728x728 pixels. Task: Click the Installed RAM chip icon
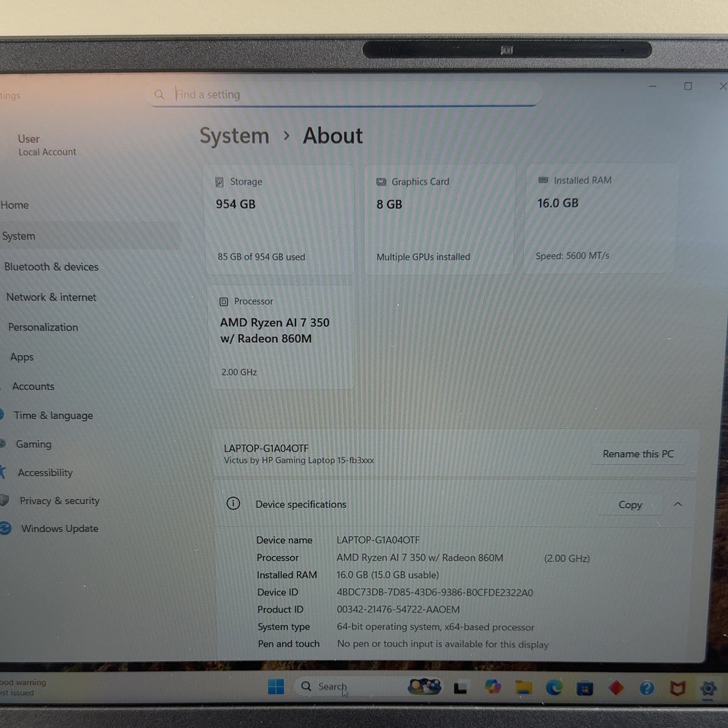543,180
